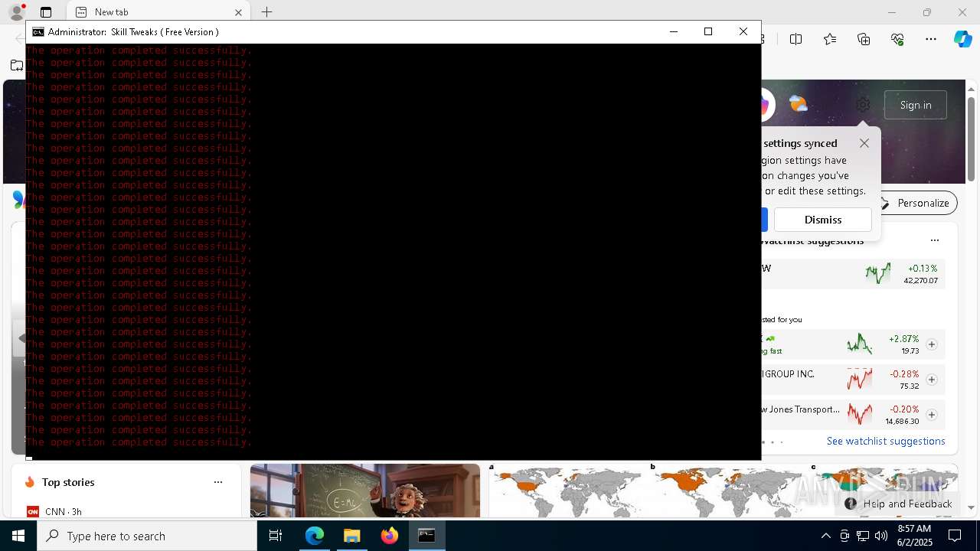The image size is (980, 551).
Task: Open tab actions menu icon in Edge
Action: pos(46,12)
